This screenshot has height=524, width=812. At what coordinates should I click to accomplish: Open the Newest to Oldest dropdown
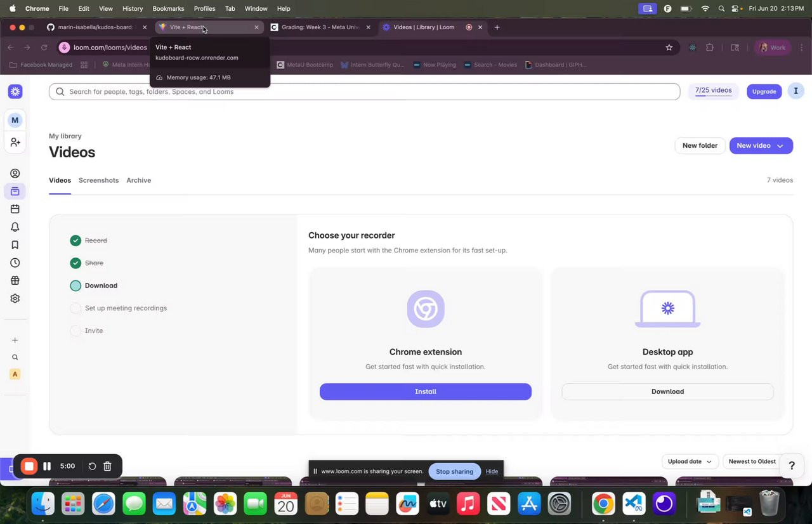(x=752, y=462)
